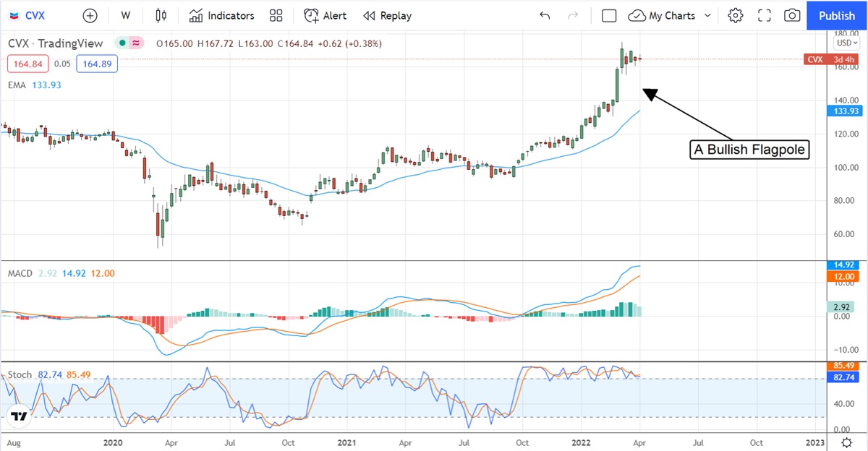This screenshot has height=451, width=868.
Task: Expand the My Charts dropdown arrow
Action: tap(707, 15)
